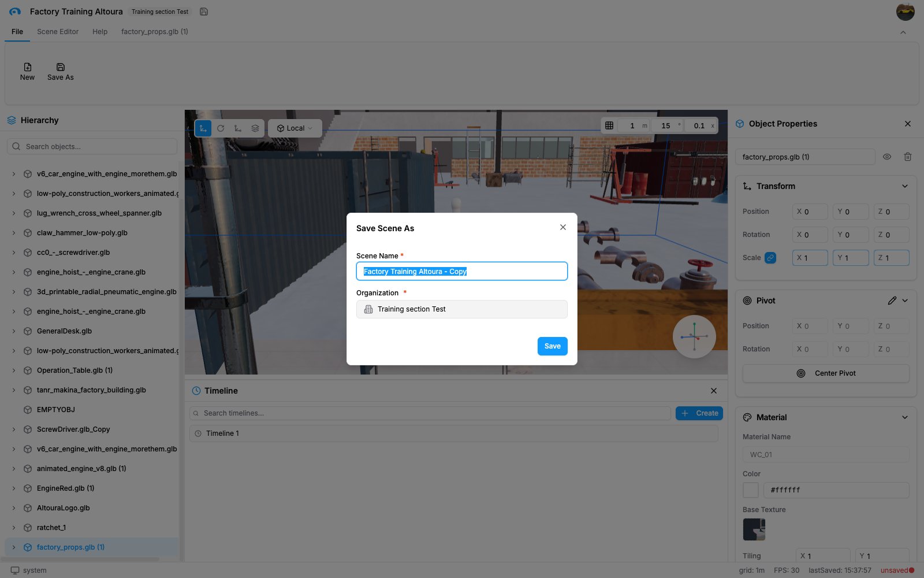Click the save icon beside the scene title
The image size is (924, 578).
click(x=203, y=12)
